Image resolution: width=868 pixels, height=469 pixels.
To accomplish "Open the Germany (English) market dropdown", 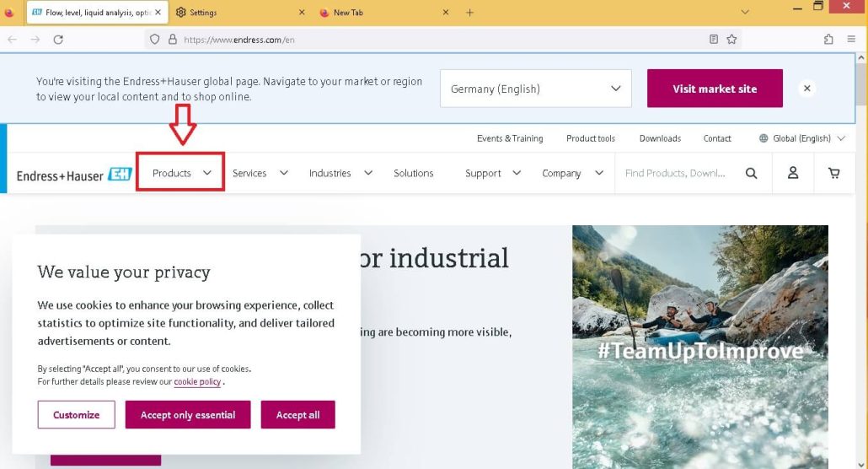I will (x=535, y=89).
